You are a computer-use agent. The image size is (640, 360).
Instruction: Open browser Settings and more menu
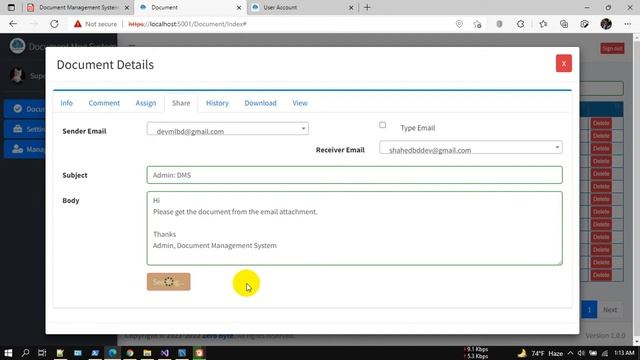[x=627, y=24]
